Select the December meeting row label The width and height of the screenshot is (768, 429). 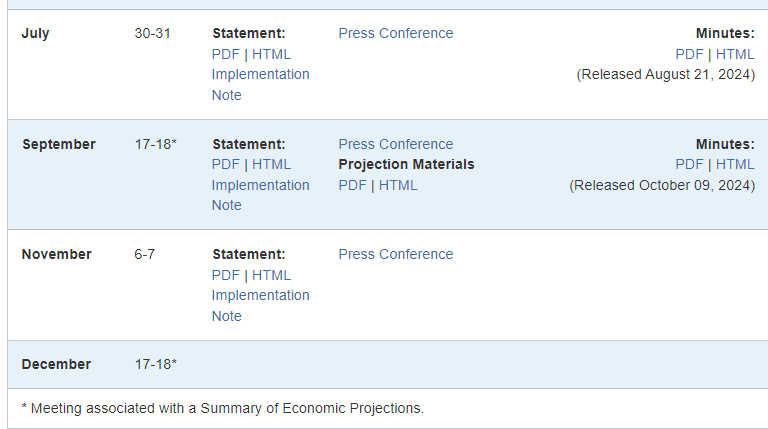coord(56,364)
